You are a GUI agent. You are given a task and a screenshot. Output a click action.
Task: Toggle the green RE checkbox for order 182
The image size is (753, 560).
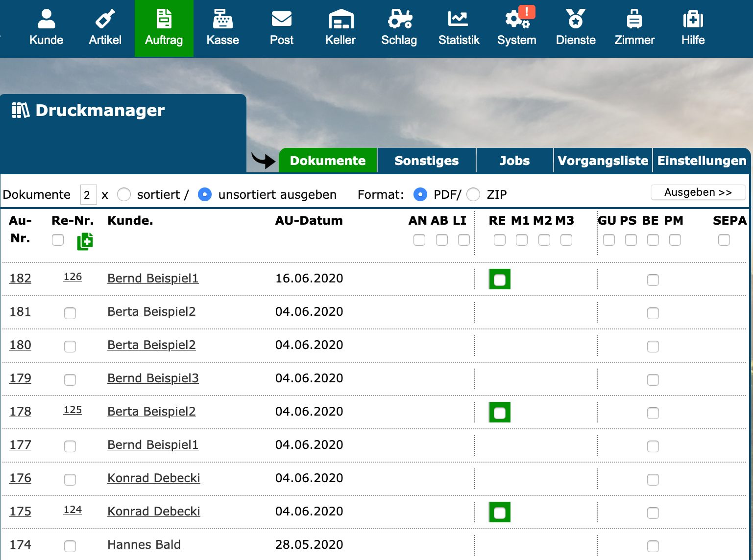pyautogui.click(x=499, y=280)
